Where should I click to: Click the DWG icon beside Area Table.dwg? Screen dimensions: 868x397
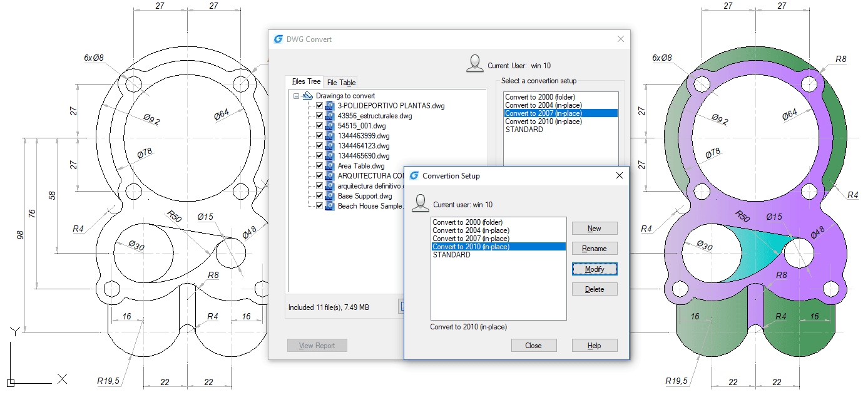[x=330, y=166]
